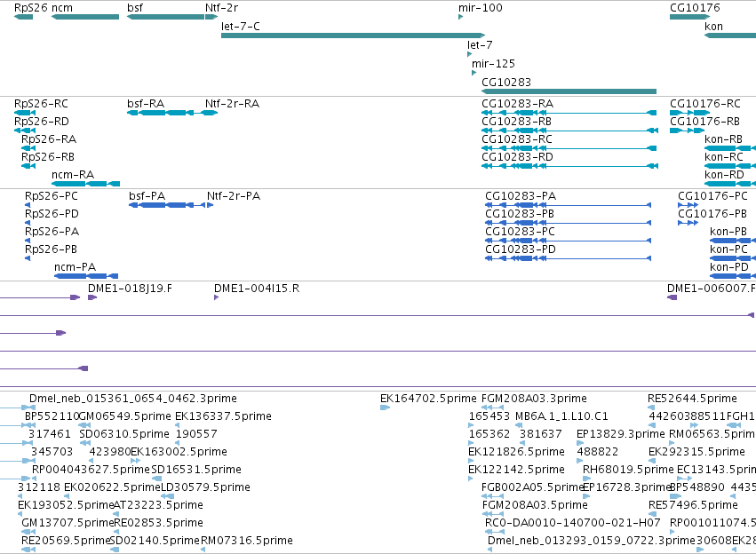Select protein RpS26-PD label
Image resolution: width=756 pixels, height=554 pixels.
tap(52, 214)
